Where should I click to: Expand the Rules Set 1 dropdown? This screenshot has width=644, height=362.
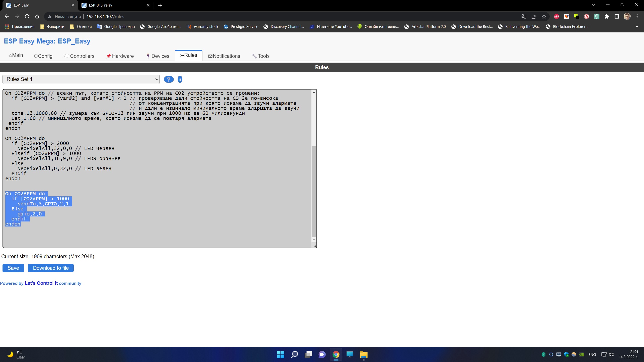click(81, 79)
